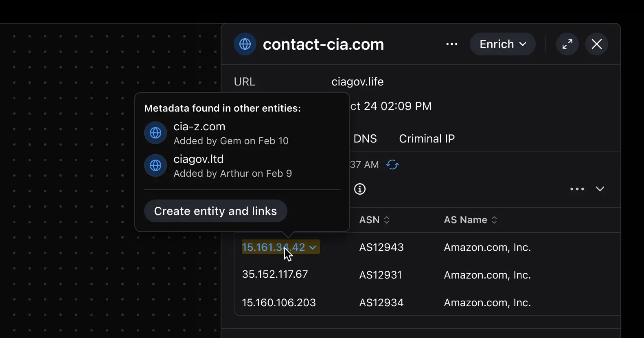Click the blue refresh sync icon
The image size is (644, 338).
click(x=392, y=165)
